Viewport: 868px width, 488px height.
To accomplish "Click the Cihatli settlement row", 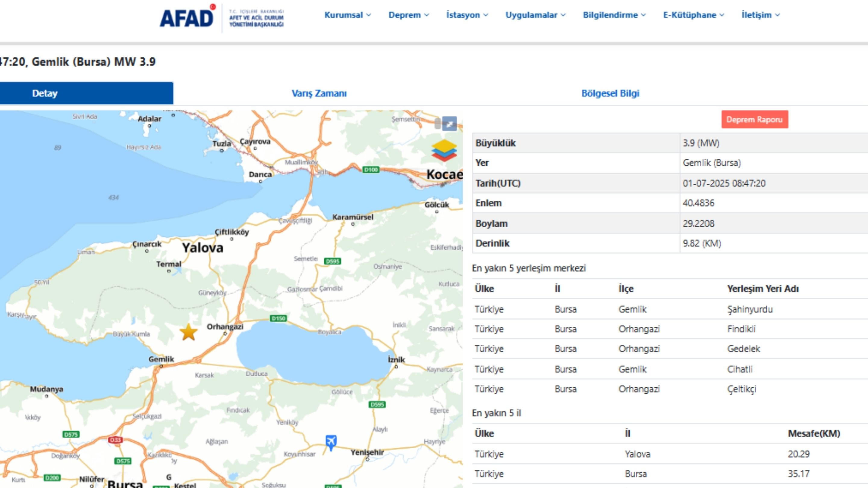I will [670, 369].
